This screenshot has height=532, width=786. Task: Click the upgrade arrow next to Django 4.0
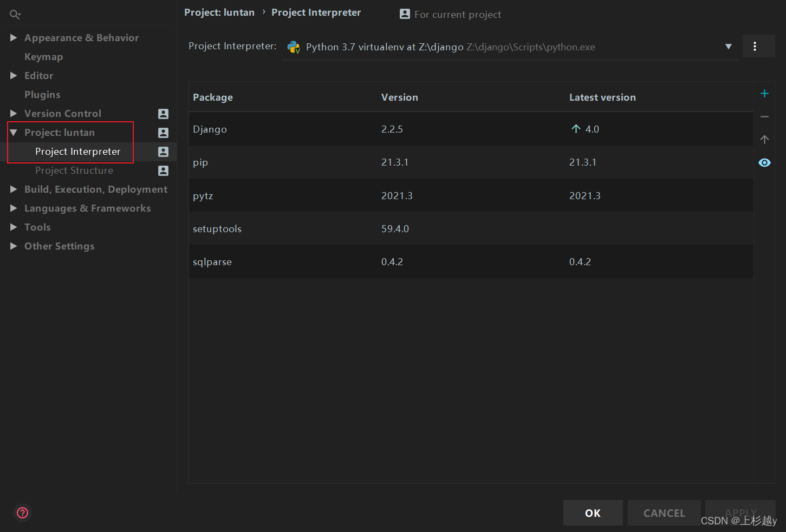click(x=575, y=129)
